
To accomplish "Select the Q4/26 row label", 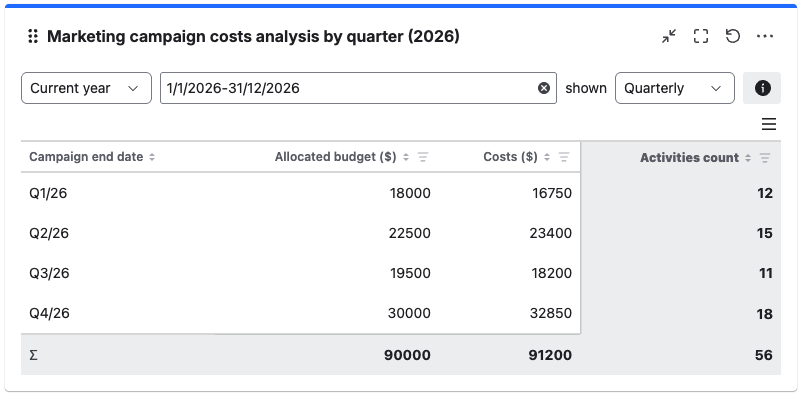I will [x=49, y=313].
